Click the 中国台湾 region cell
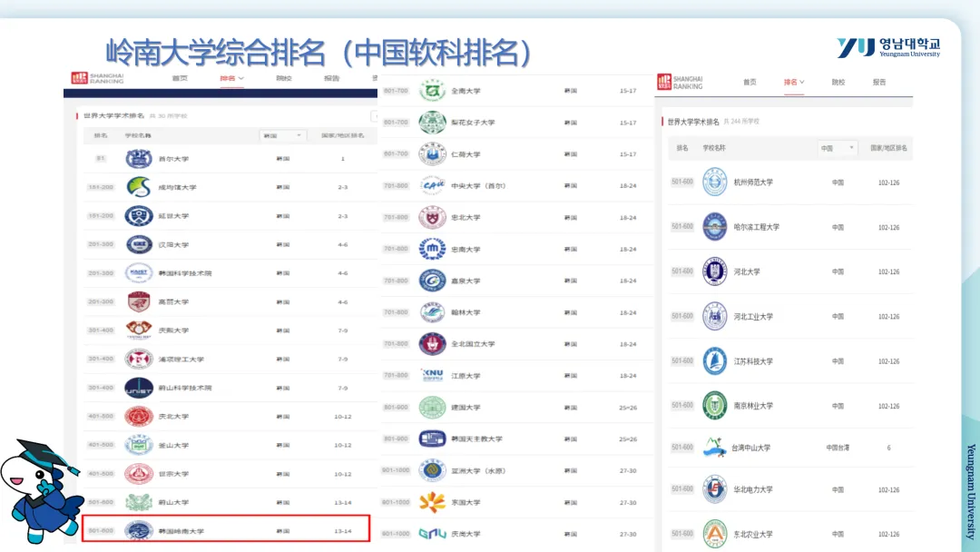Image resolution: width=980 pixels, height=552 pixels. point(838,448)
